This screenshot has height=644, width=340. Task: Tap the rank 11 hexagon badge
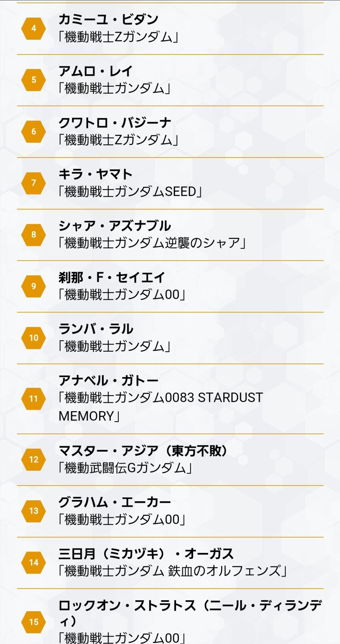pos(33,399)
